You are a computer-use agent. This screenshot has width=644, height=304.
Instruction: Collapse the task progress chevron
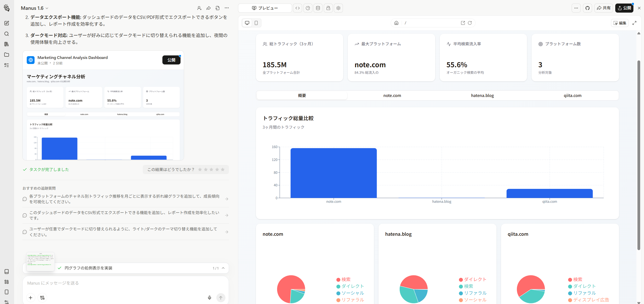pos(223,268)
